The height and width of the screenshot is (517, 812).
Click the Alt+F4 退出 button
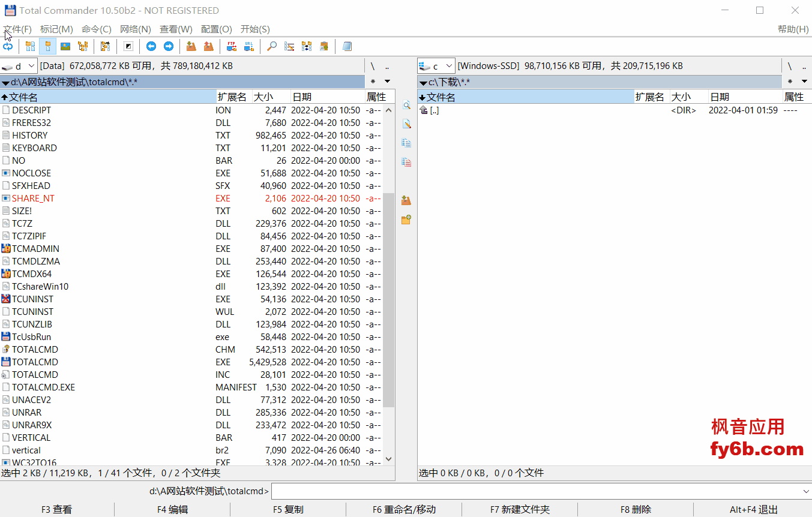pos(753,509)
